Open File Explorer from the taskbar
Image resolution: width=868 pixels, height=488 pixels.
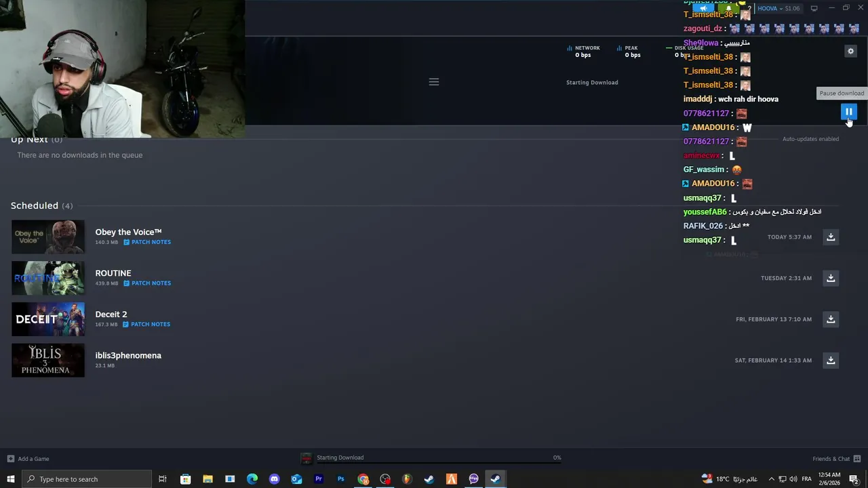[x=208, y=479]
